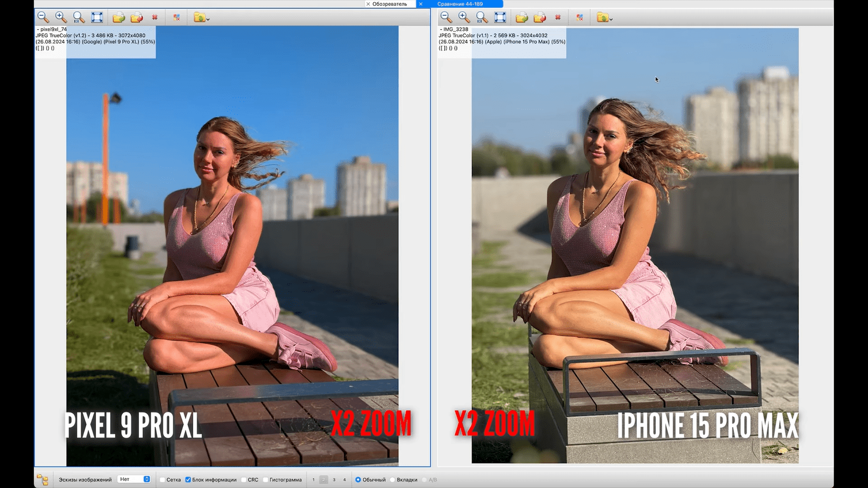Select 2 images layout button
The image size is (868, 488).
[x=324, y=480]
